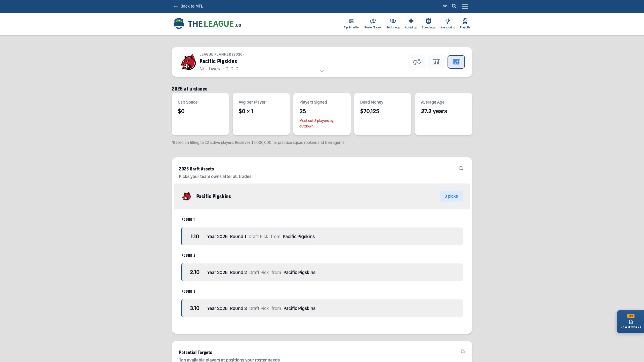Screen dimensions: 644x362
Task: Click ROUND 3 heading
Action: pos(188,291)
